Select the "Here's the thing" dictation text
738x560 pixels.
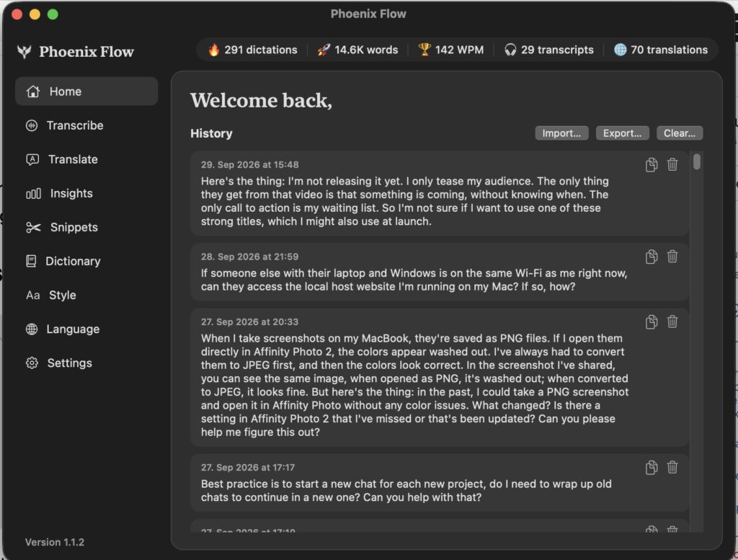click(x=405, y=201)
